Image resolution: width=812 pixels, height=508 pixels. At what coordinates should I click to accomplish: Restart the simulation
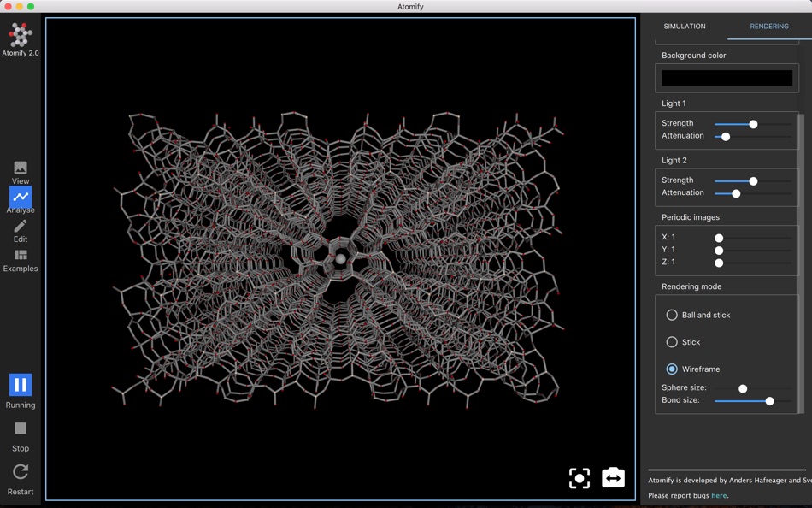[x=21, y=472]
